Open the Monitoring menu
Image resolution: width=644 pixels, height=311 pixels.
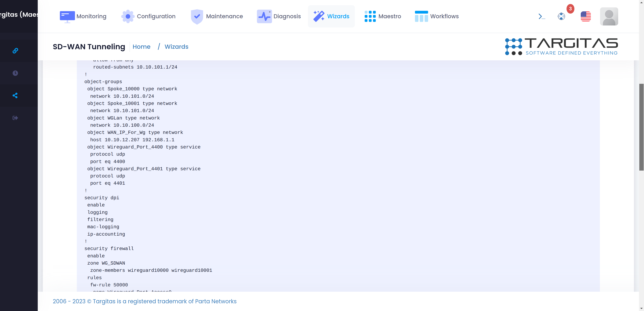tap(83, 16)
